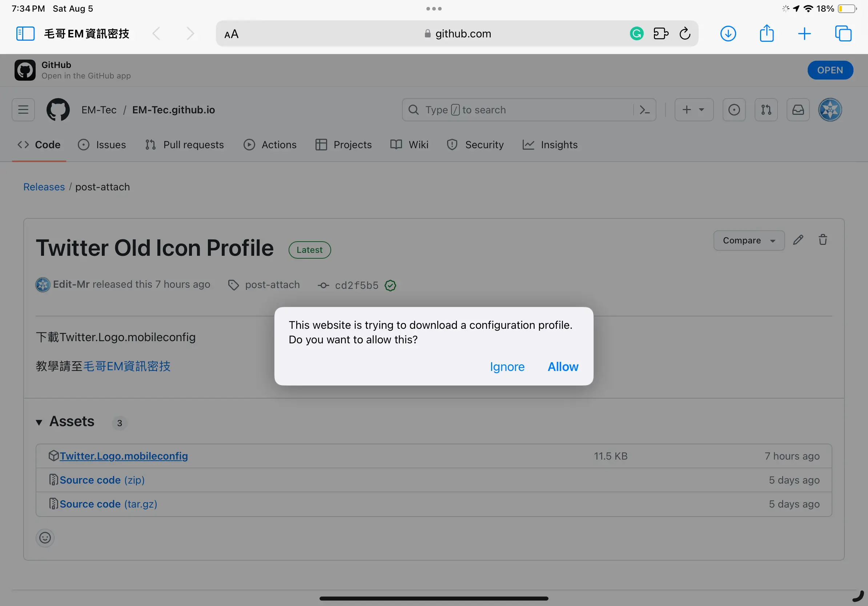Open the Pull requests shortcut icon in header
Viewport: 868px width, 606px height.
tap(766, 110)
